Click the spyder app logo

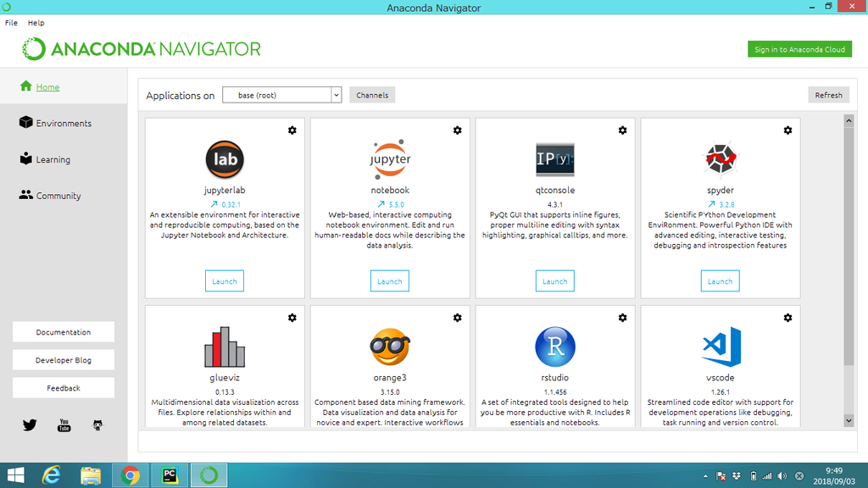721,158
